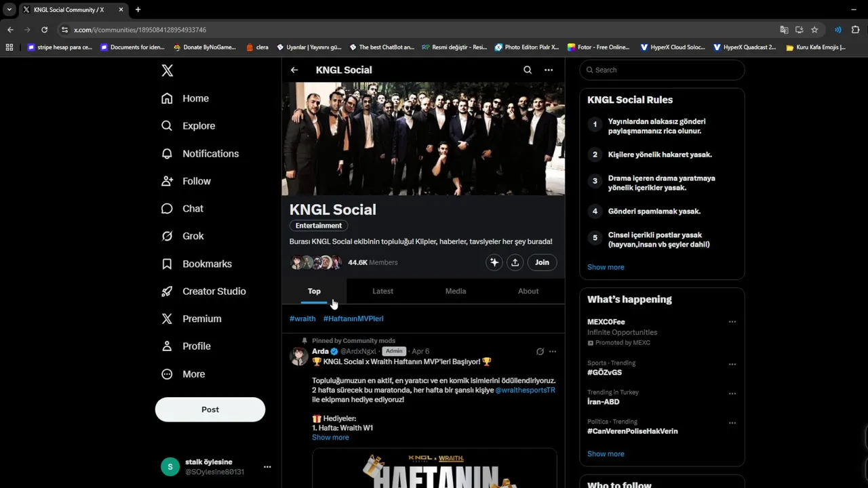This screenshot has height=488, width=868.
Task: Click the Grok icon on Arda's post
Action: (540, 351)
